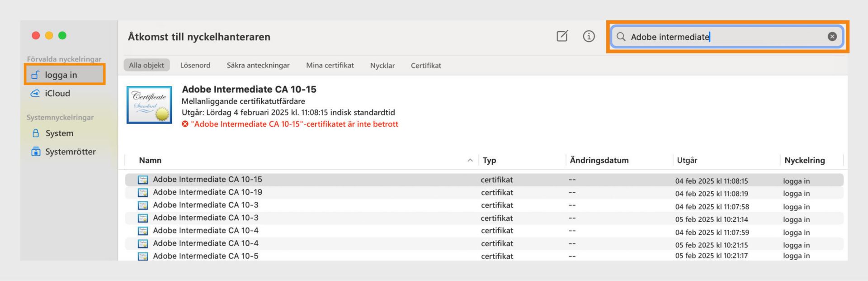Click the red close window button

pyautogui.click(x=36, y=35)
